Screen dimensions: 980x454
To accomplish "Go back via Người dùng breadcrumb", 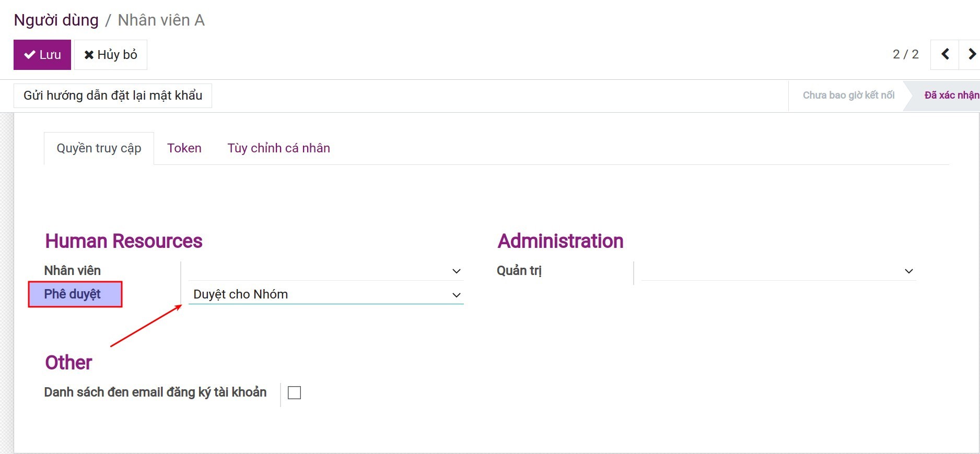I will click(56, 20).
